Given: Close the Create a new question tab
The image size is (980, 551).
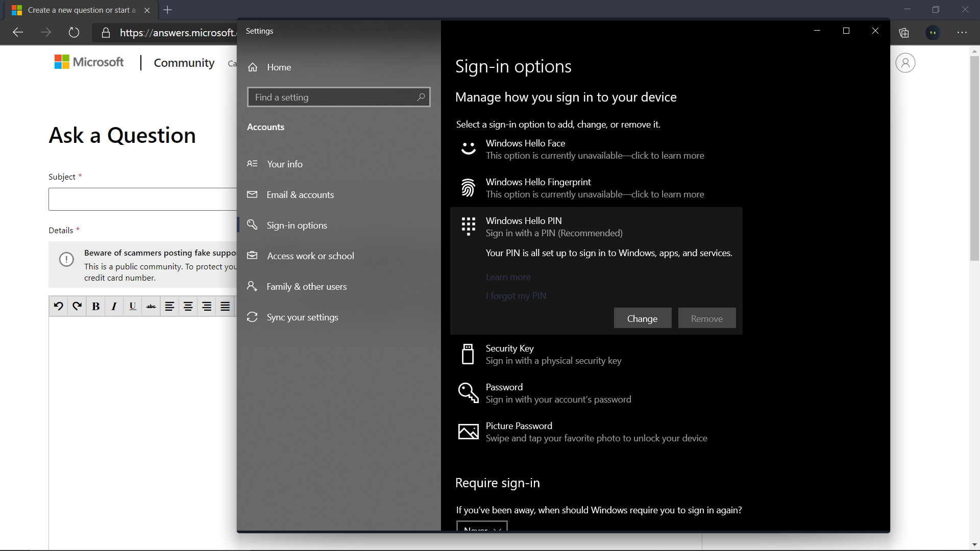Looking at the screenshot, I should (147, 10).
